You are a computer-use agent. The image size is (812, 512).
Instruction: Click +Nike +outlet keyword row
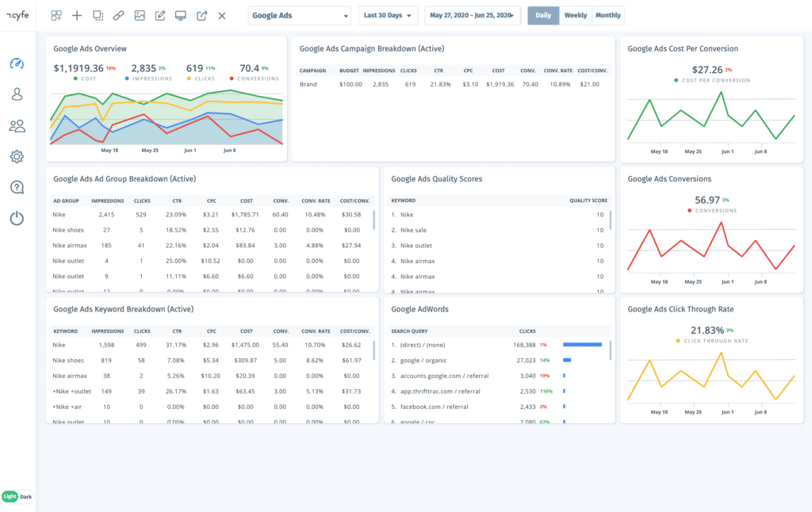click(213, 392)
